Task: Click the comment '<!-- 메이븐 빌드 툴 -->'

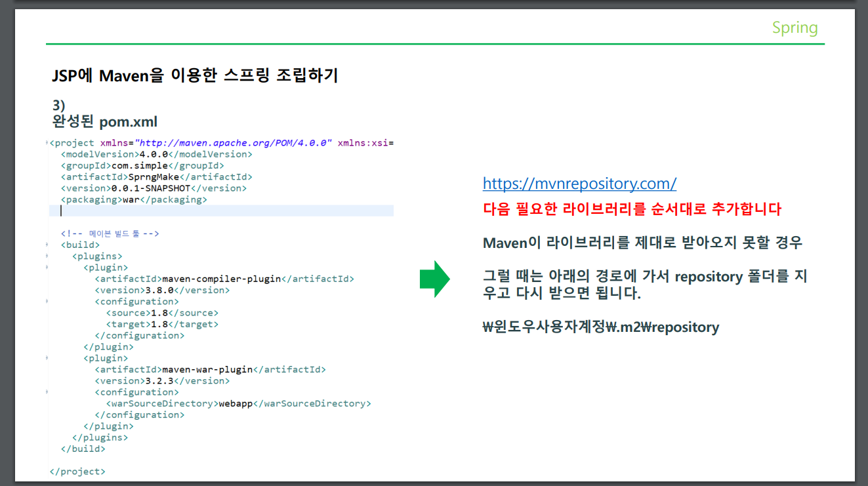Action: click(x=110, y=233)
